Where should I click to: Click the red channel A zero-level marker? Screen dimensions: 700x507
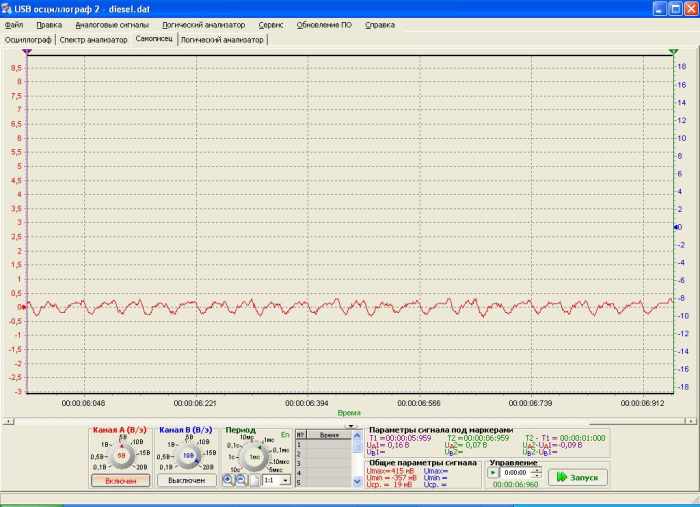(x=24, y=307)
